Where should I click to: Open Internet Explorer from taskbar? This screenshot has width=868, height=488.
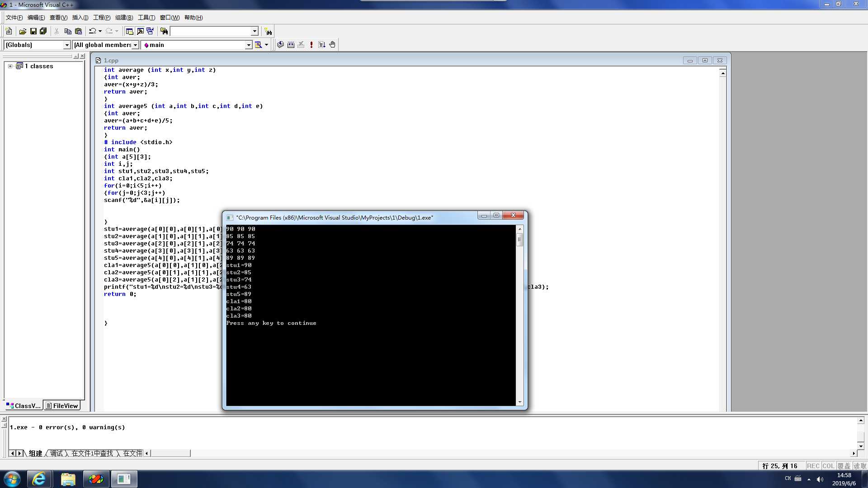39,479
